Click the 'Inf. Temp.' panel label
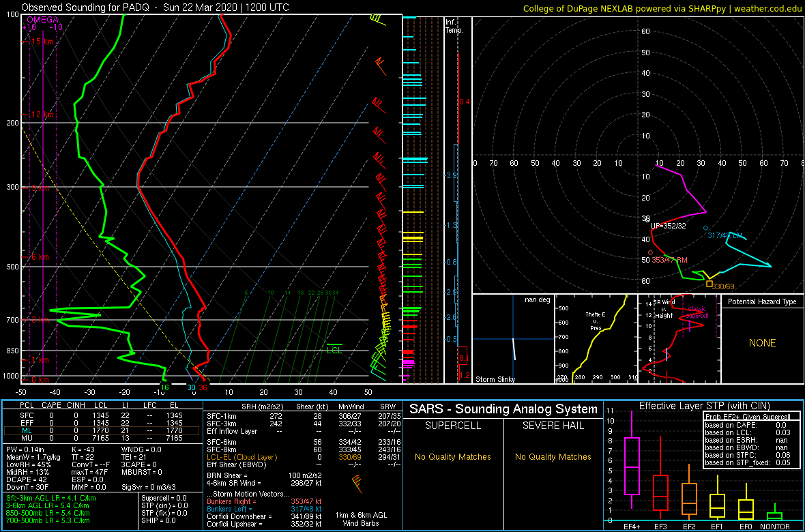The height and width of the screenshot is (532, 805). pyautogui.click(x=454, y=26)
